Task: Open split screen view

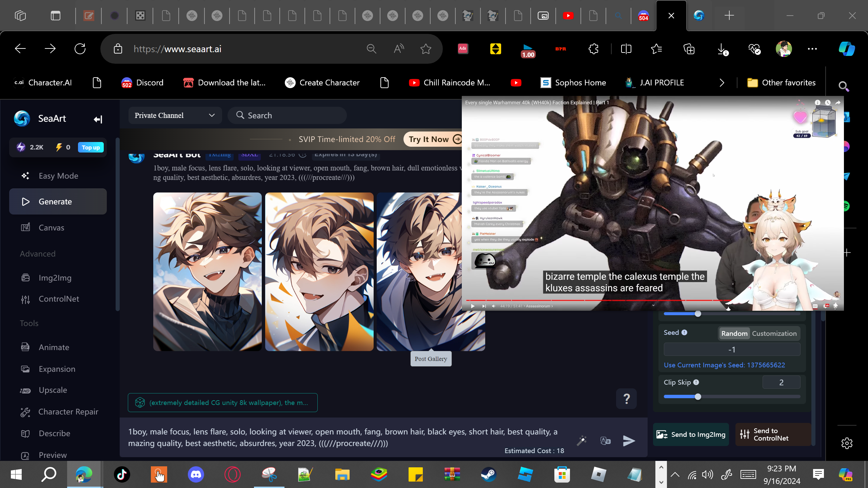Action: pos(626,49)
